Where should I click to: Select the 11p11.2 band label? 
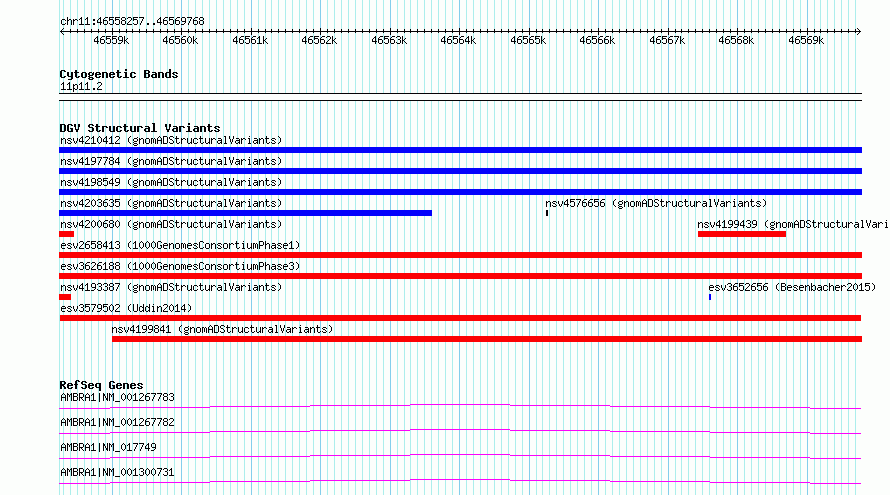tap(81, 86)
